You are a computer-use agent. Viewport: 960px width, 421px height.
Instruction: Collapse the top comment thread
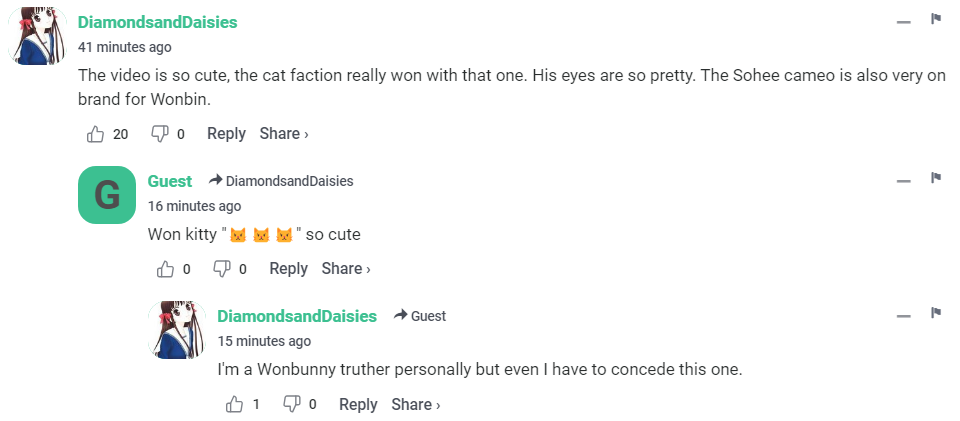click(903, 22)
